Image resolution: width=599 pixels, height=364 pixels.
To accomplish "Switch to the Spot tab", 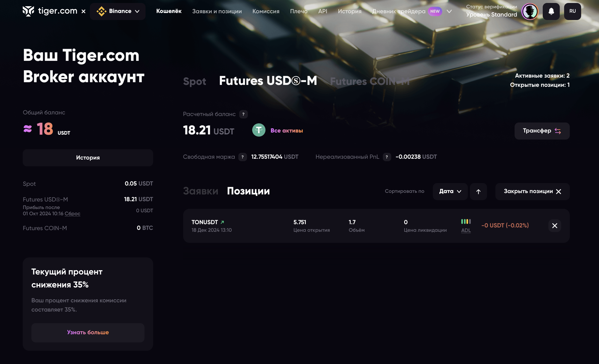I will (195, 81).
